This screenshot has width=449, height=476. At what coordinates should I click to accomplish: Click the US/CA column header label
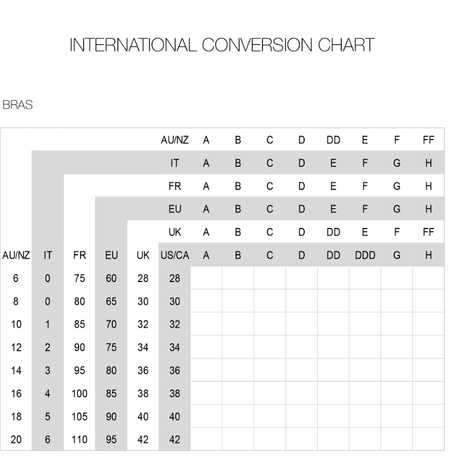tap(175, 255)
